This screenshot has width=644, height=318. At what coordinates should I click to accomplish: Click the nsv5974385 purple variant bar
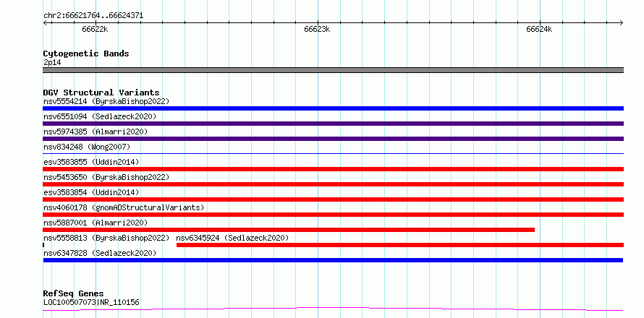coord(333,139)
